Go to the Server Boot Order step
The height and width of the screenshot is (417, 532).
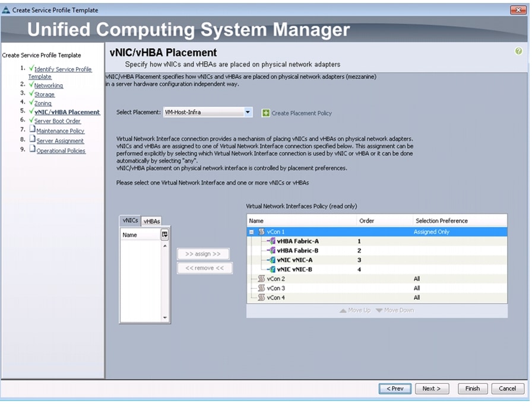coord(58,121)
